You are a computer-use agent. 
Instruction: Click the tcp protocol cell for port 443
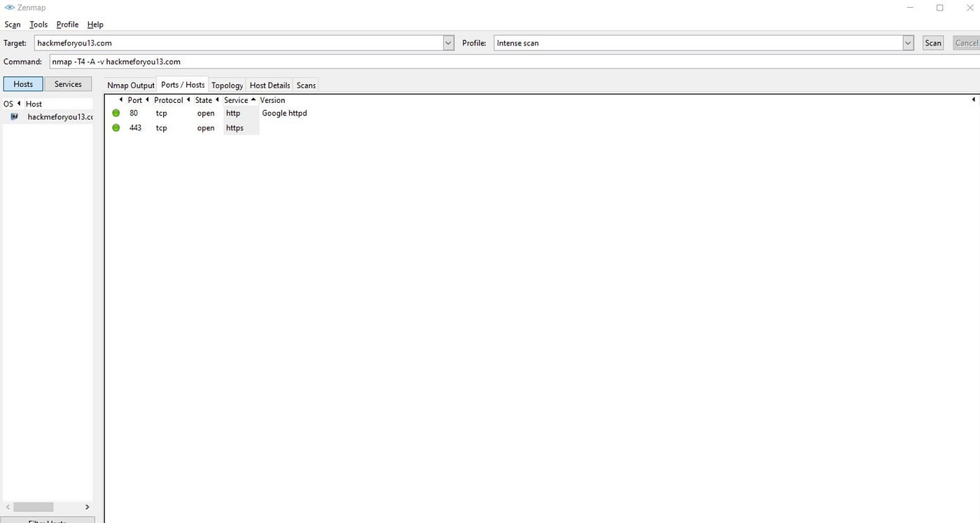[162, 127]
